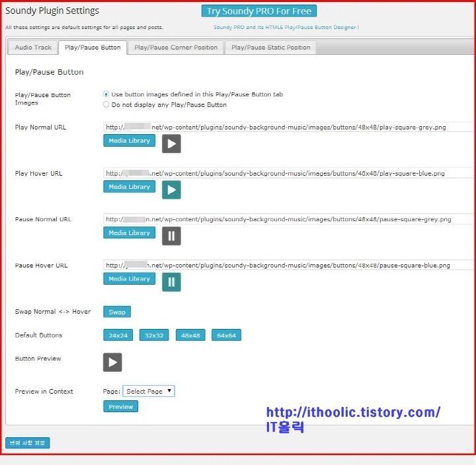Click the Swap button
Image resolution: width=476 pixels, height=465 pixels.
click(117, 312)
